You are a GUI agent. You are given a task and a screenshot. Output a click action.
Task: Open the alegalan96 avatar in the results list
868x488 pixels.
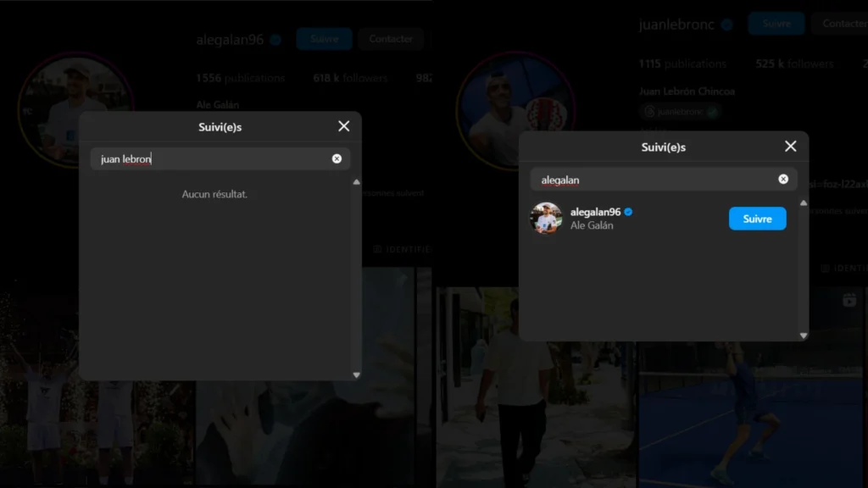tap(546, 218)
